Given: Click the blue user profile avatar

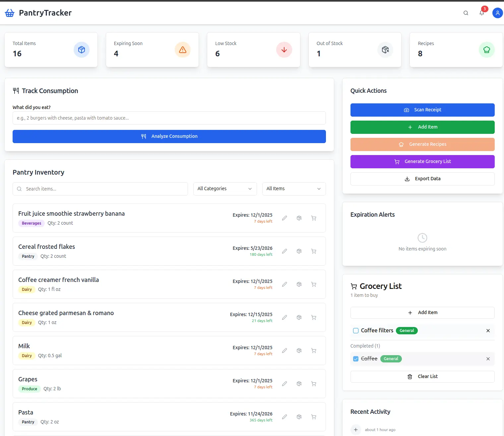Looking at the screenshot, I should click(497, 13).
